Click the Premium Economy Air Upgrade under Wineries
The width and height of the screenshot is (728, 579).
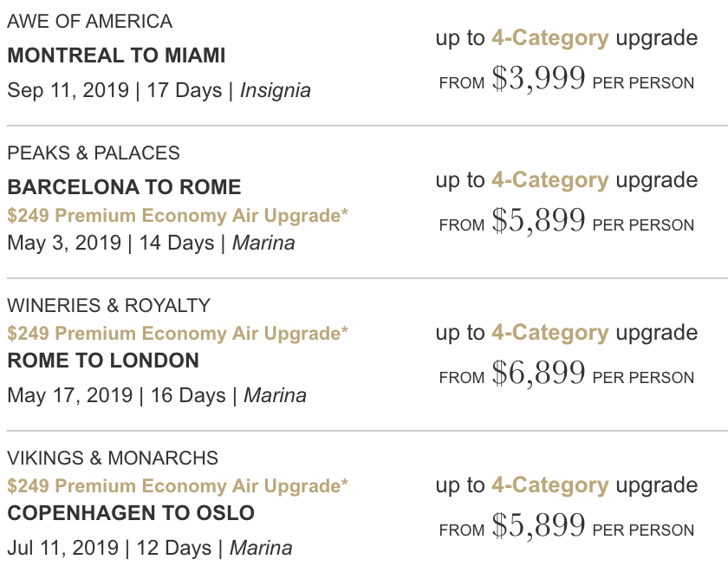pyautogui.click(x=178, y=334)
